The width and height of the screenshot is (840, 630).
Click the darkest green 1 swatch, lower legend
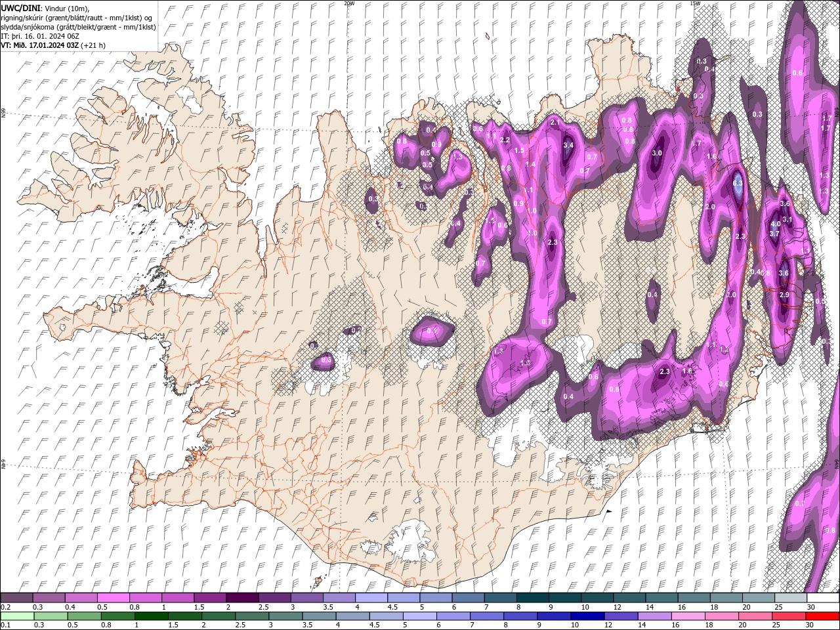click(x=152, y=616)
